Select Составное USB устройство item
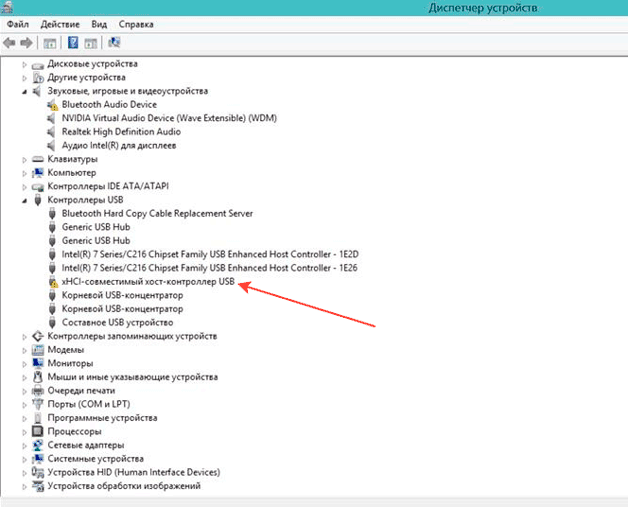 pyautogui.click(x=117, y=323)
